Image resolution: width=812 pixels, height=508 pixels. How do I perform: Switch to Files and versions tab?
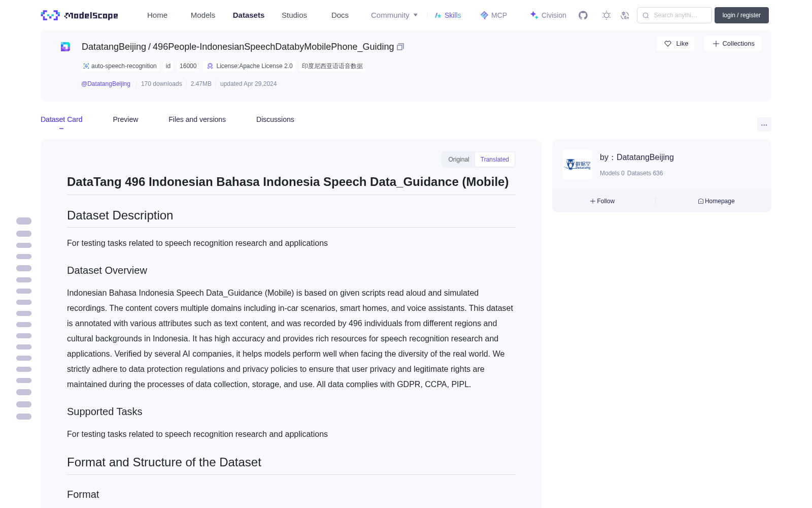tap(197, 119)
